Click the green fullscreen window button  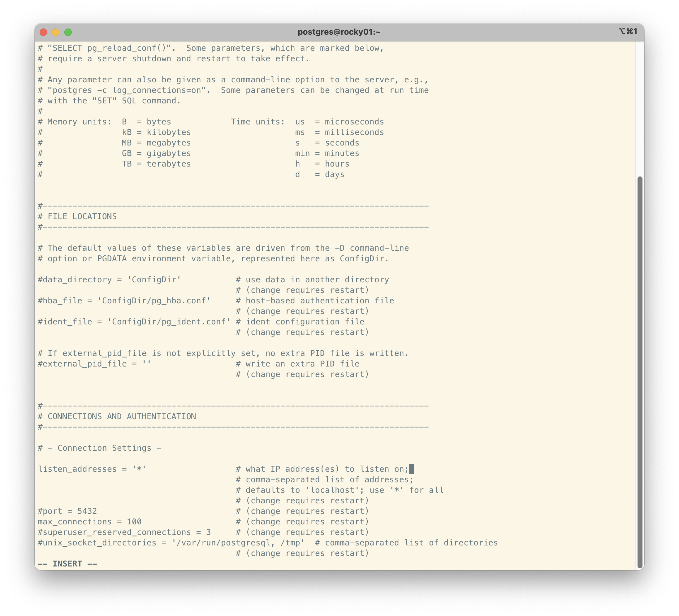tap(68, 32)
